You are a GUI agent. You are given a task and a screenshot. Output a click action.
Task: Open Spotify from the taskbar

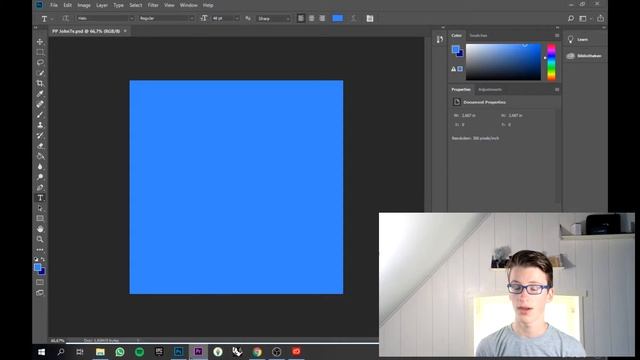tap(139, 352)
